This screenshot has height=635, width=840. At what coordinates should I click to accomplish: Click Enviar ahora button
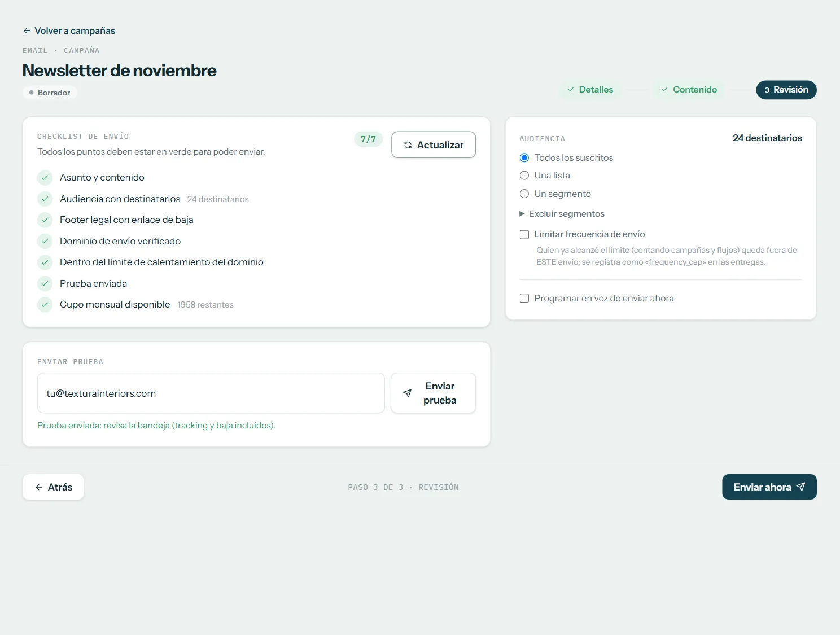point(769,487)
